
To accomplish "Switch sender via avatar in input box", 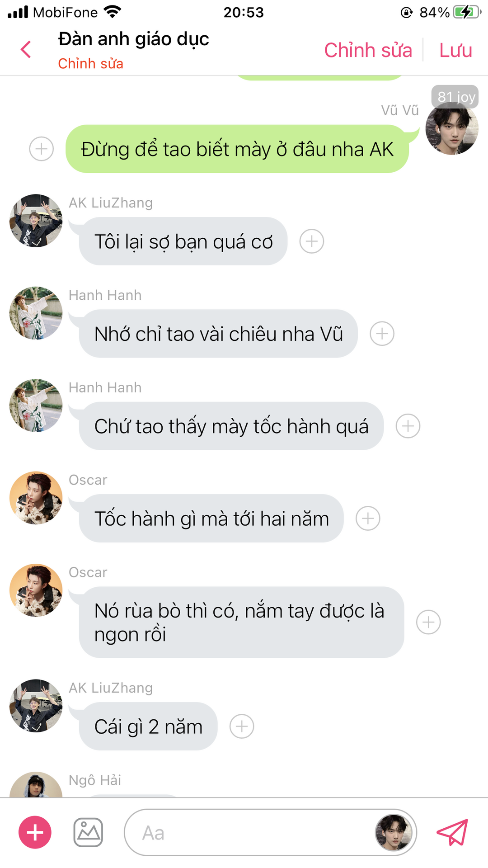I will click(x=394, y=832).
